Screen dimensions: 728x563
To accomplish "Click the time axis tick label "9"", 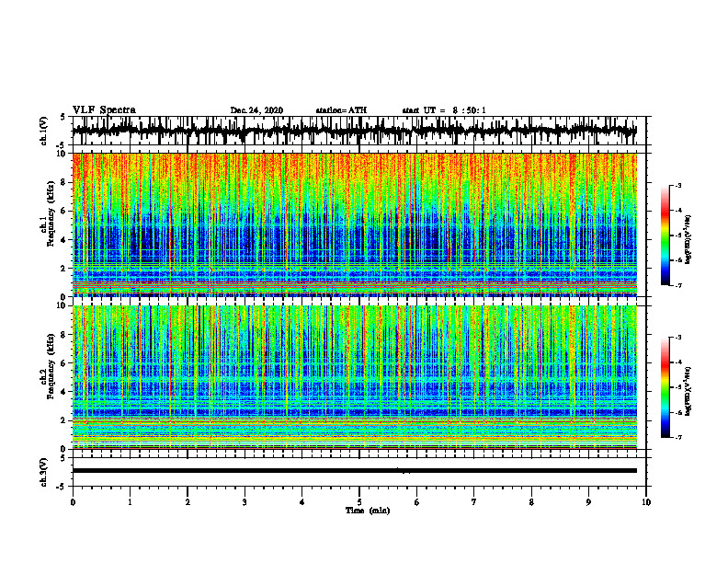I will pos(588,502).
